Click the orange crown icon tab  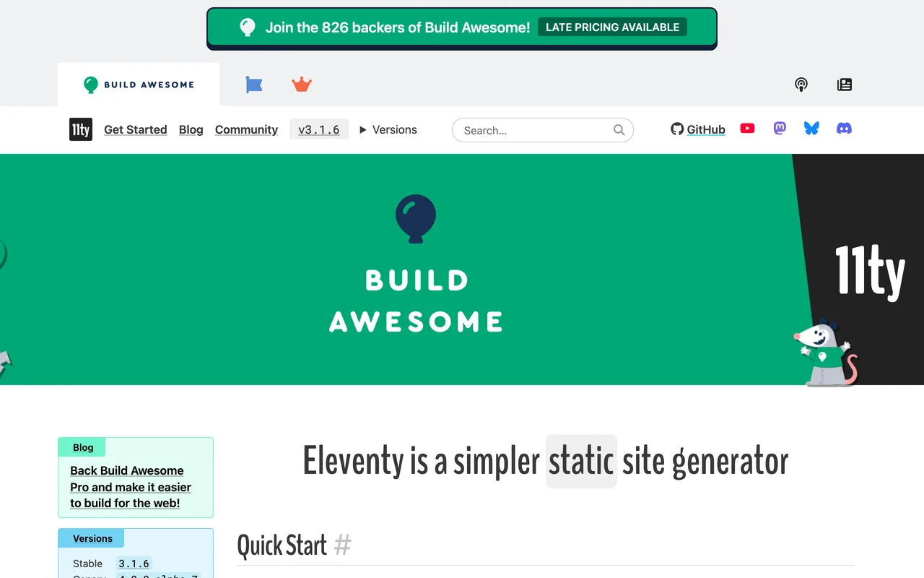pyautogui.click(x=302, y=85)
